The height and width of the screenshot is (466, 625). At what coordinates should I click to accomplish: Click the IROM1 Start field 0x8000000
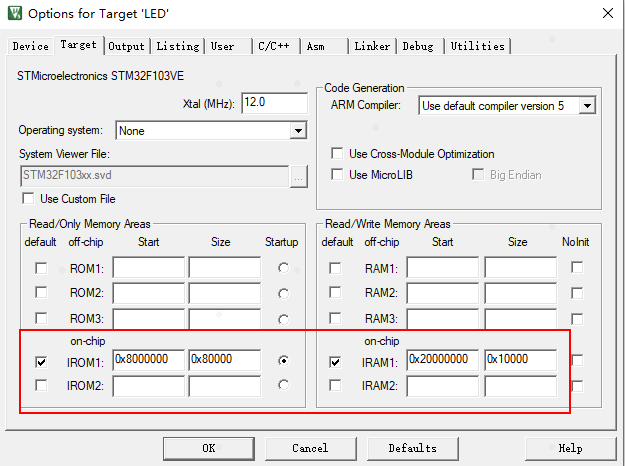coord(149,360)
